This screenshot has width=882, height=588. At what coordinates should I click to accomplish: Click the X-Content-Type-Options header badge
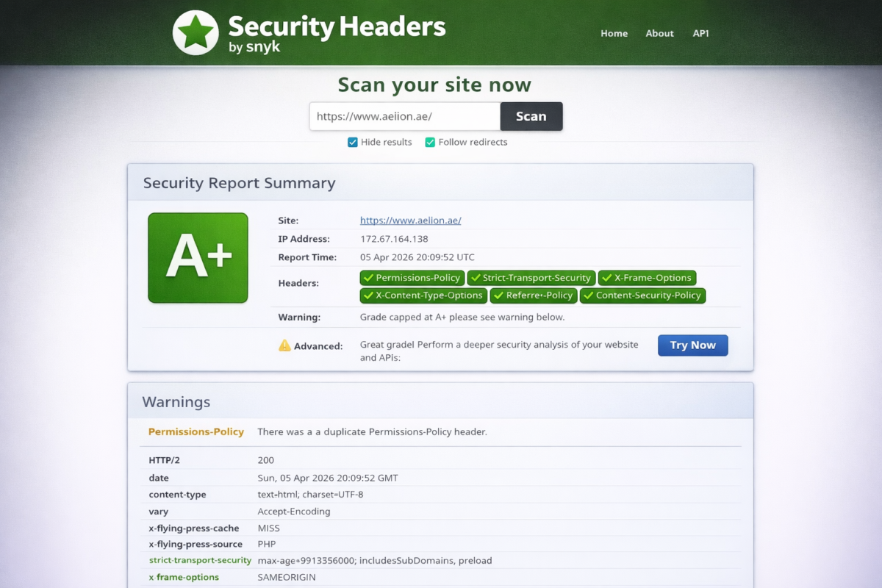[x=423, y=295]
